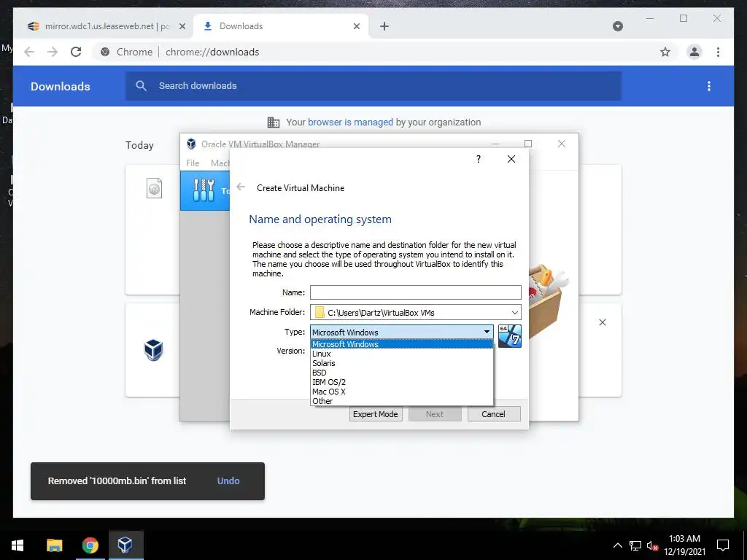The height and width of the screenshot is (560, 747).
Task: Select IBM OS/2 in the Type list
Action: point(402,382)
